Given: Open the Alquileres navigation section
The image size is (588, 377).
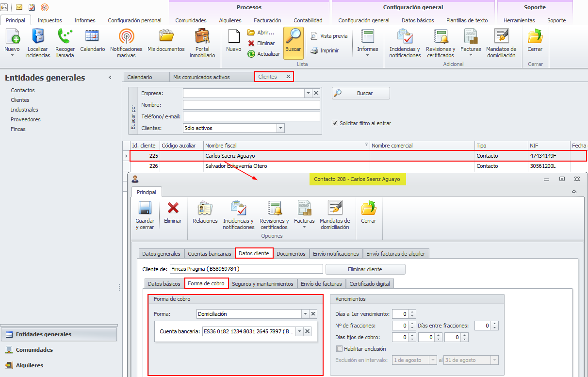Looking at the screenshot, I should [x=59, y=365].
